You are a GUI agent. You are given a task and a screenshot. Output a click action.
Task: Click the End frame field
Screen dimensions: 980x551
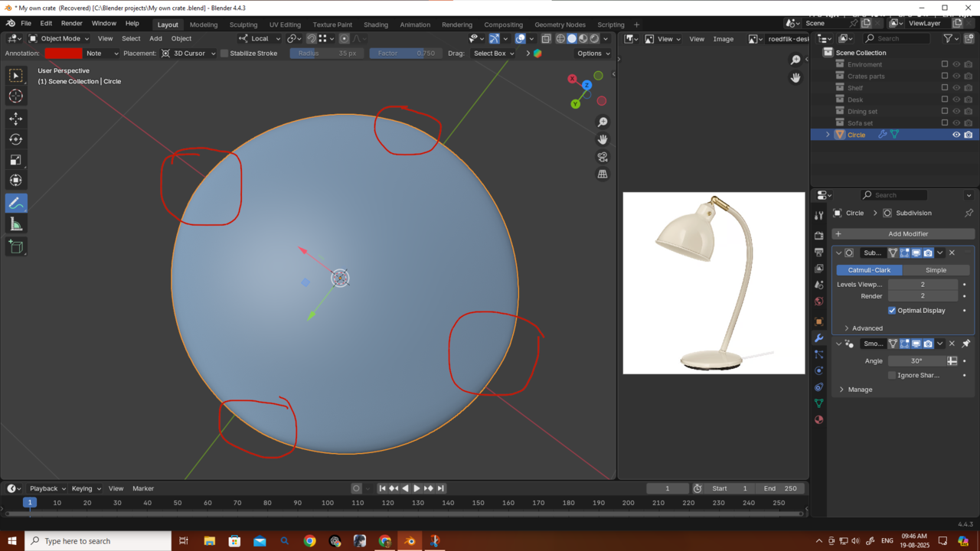(x=779, y=488)
